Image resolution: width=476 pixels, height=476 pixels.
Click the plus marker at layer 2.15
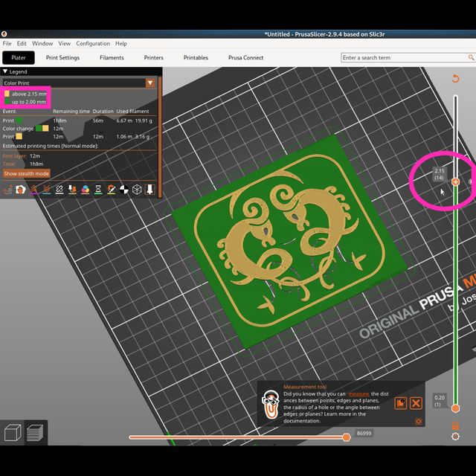point(455,181)
